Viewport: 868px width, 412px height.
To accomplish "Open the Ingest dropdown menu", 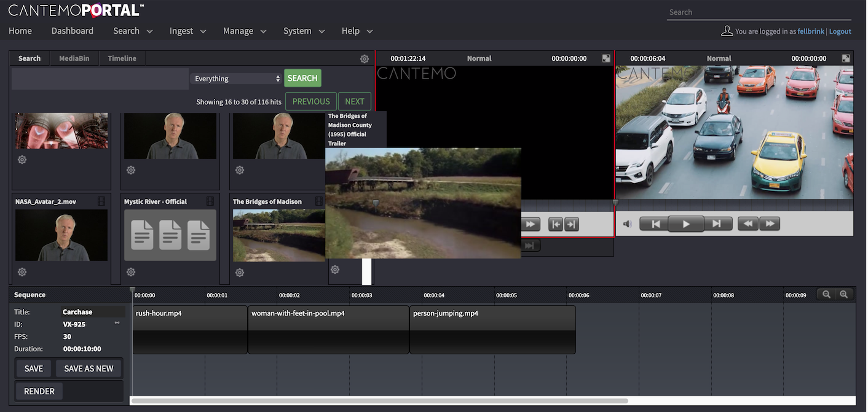I will pos(187,31).
